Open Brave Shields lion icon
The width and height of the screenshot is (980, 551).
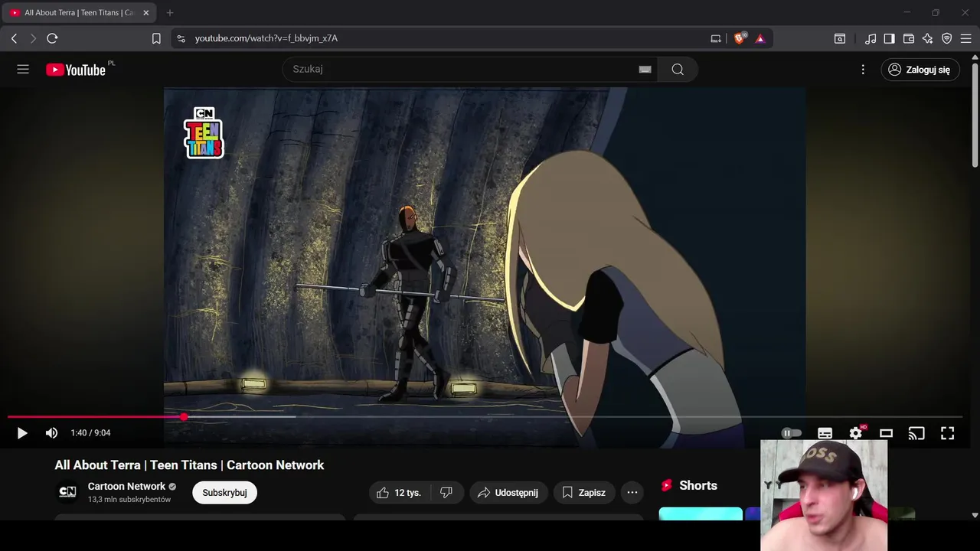click(x=740, y=38)
